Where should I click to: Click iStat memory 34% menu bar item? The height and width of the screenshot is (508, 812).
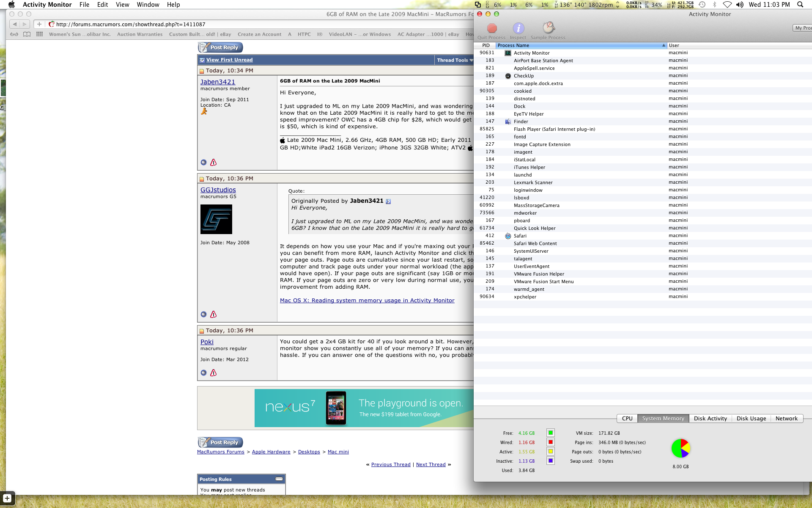(653, 5)
